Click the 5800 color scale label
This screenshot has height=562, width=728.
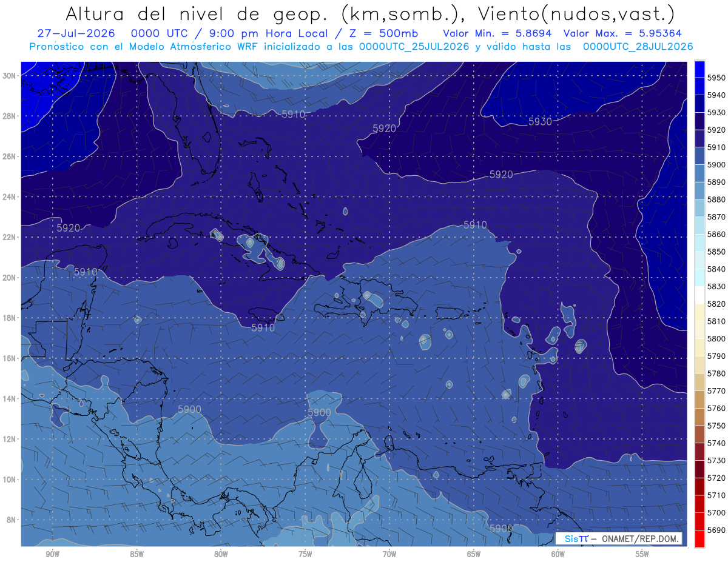tap(716, 338)
